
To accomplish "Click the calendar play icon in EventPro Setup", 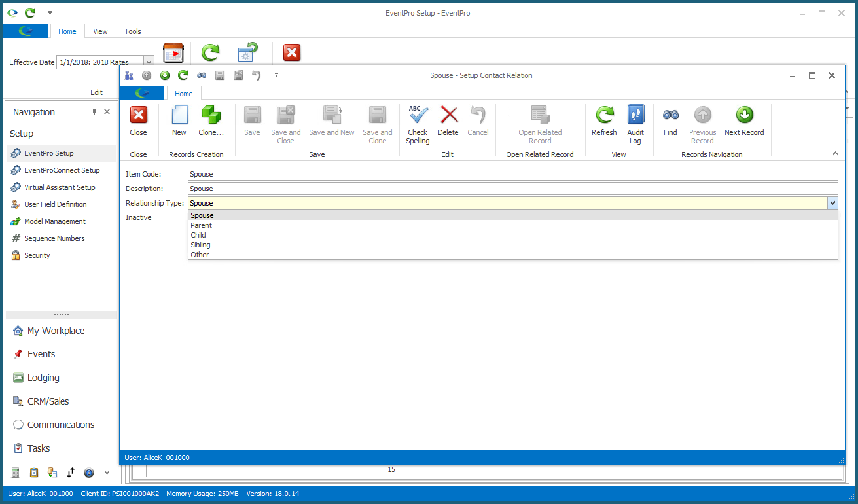I will 173,52.
